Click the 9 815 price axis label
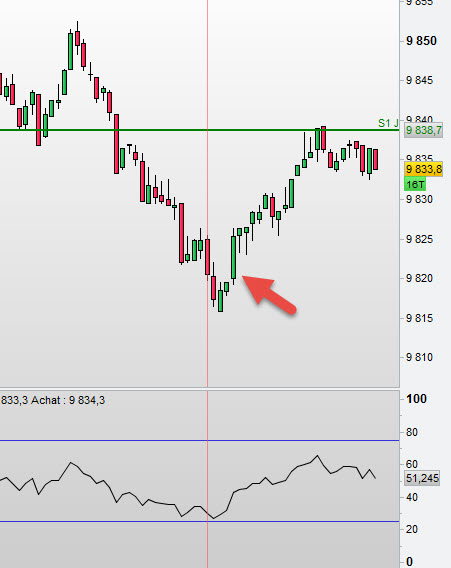451x568 pixels. tap(419, 318)
